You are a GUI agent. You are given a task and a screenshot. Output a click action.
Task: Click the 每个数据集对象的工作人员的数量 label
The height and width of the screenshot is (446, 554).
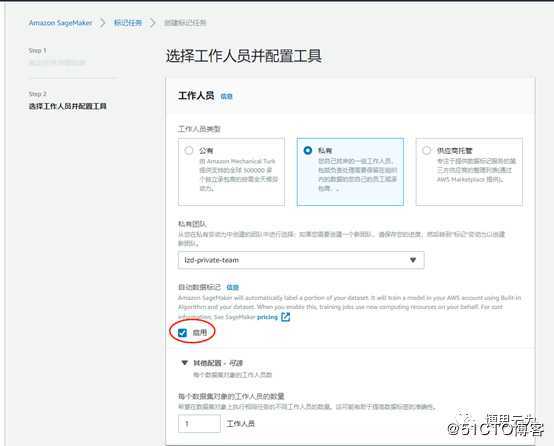(231, 396)
